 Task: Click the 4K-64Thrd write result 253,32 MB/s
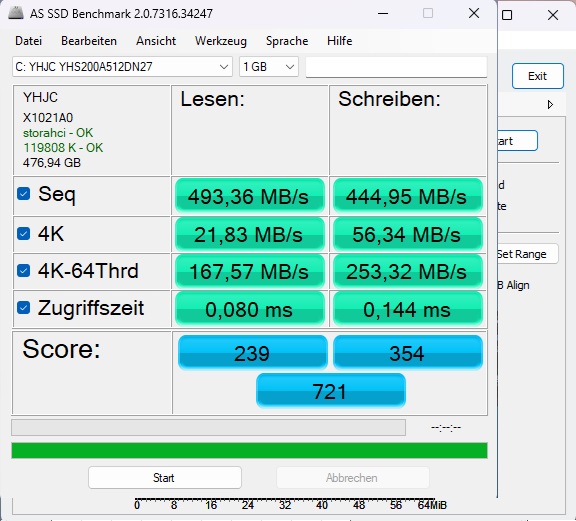click(x=408, y=272)
